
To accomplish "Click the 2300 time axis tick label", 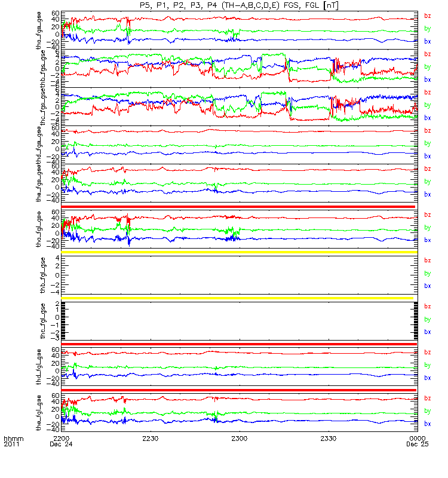I will [240, 439].
